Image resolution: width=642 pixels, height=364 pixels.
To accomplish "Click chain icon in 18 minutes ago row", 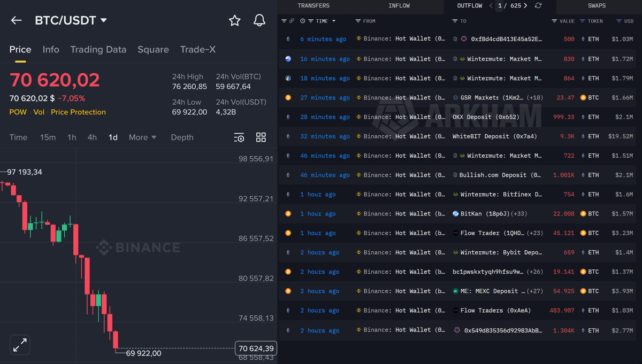I will point(288,78).
